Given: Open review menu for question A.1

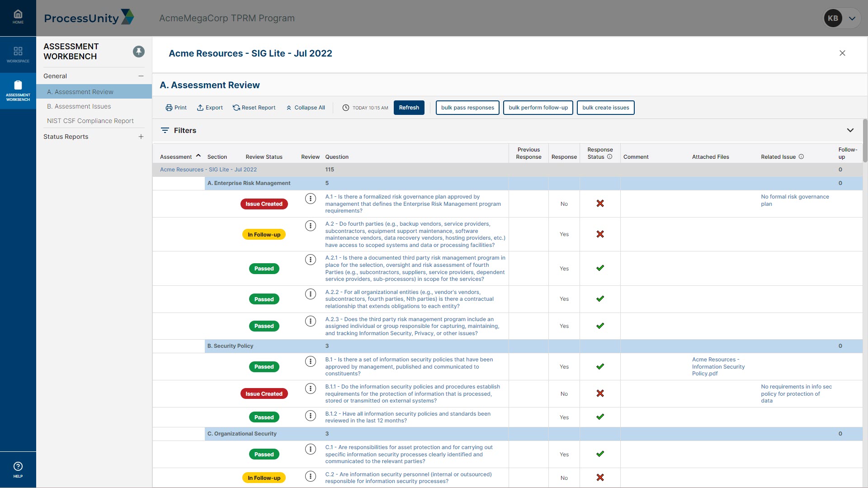Looking at the screenshot, I should click(311, 199).
